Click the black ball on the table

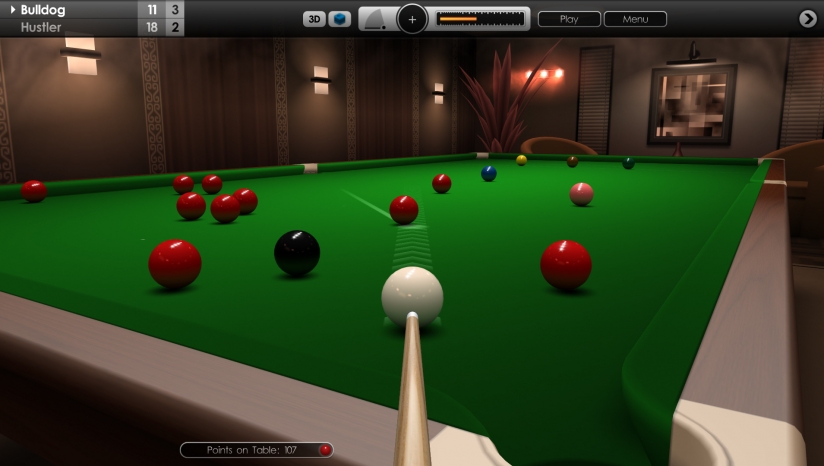297,253
